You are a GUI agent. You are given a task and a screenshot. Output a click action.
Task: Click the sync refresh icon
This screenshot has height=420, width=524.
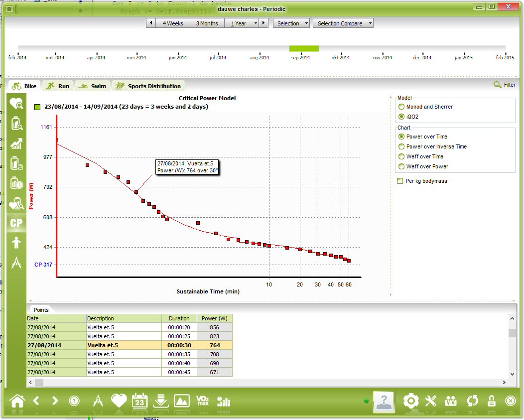(472, 401)
